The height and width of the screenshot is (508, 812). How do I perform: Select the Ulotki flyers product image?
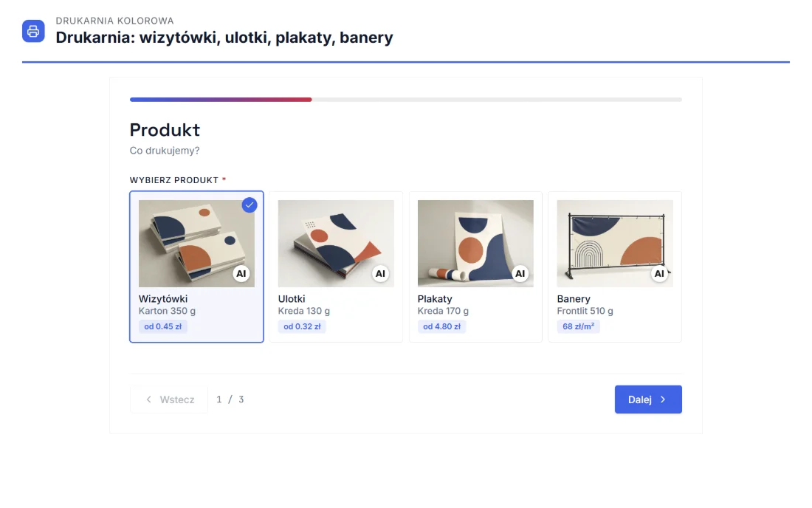tap(336, 244)
